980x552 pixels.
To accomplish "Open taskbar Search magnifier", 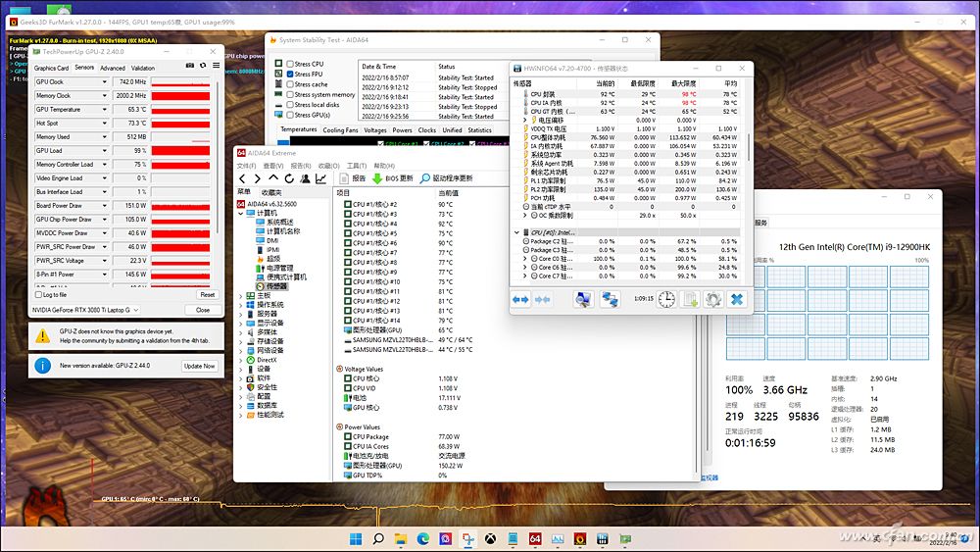I will click(x=378, y=539).
